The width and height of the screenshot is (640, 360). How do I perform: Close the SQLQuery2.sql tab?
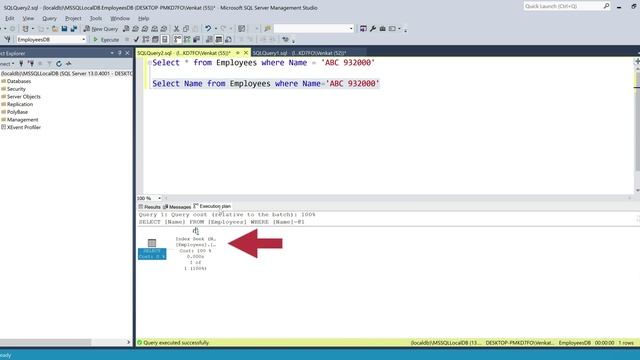click(246, 53)
